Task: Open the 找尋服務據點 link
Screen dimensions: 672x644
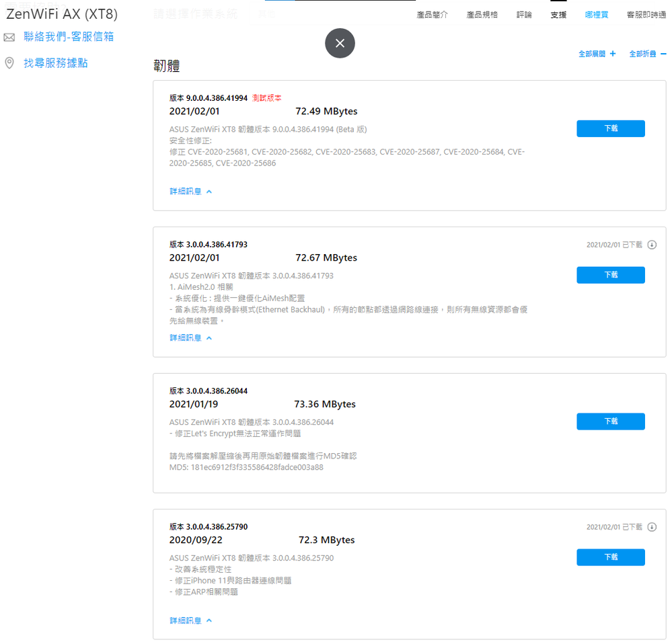Action: tap(56, 63)
